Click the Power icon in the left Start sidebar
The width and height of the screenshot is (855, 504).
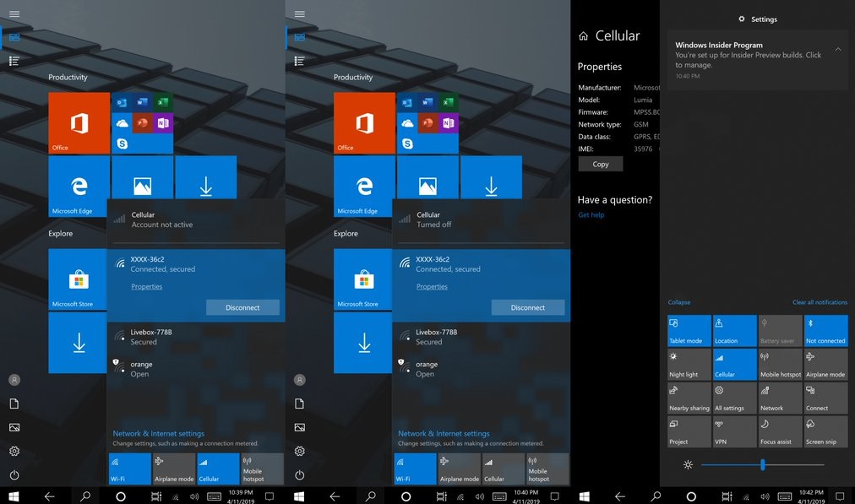(14, 475)
